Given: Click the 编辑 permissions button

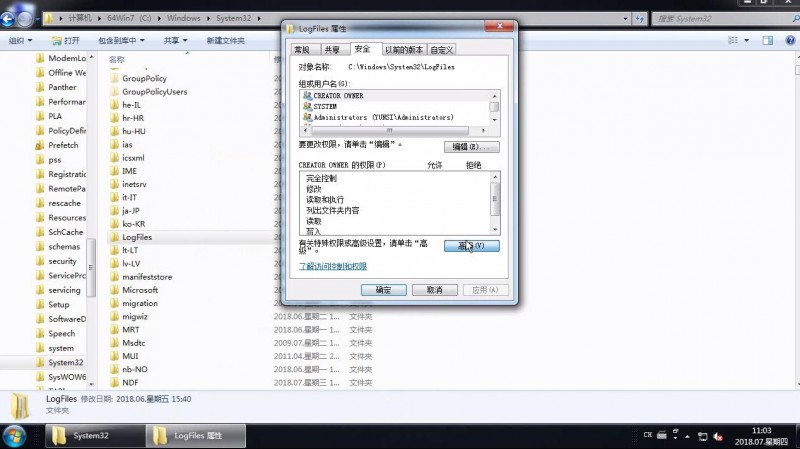Looking at the screenshot, I should [472, 147].
